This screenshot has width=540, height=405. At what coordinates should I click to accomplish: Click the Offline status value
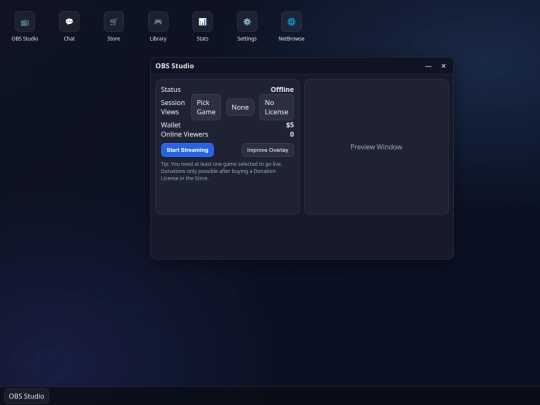click(282, 90)
